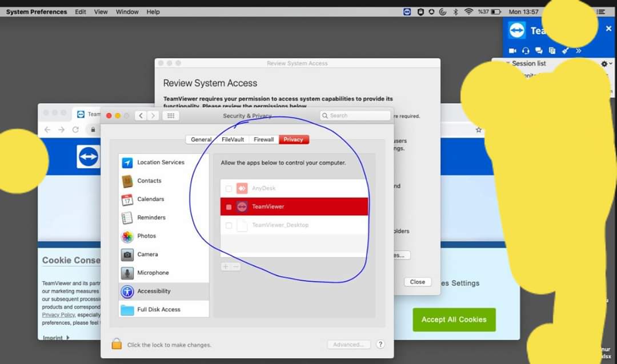Open Notification Center list icon

pyautogui.click(x=601, y=12)
